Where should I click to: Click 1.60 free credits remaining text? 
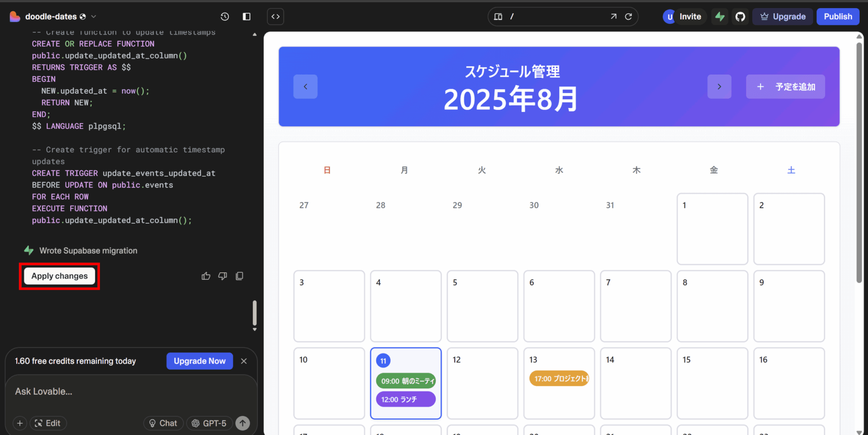coord(75,361)
